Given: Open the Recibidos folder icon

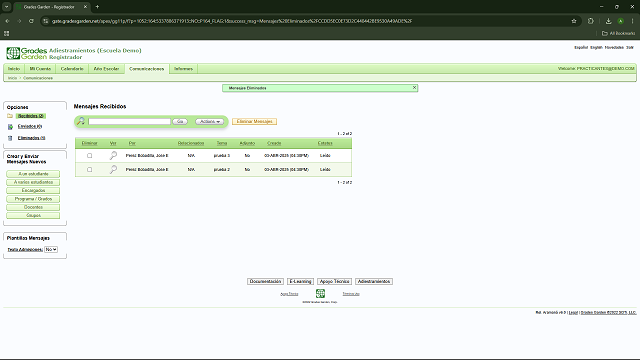Looking at the screenshot, I should 10,116.
